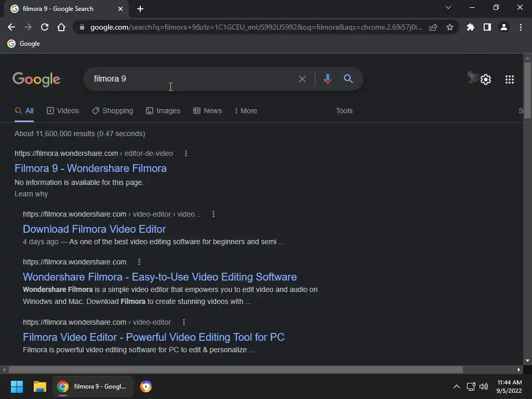Open the volume tray icon

tap(484, 387)
